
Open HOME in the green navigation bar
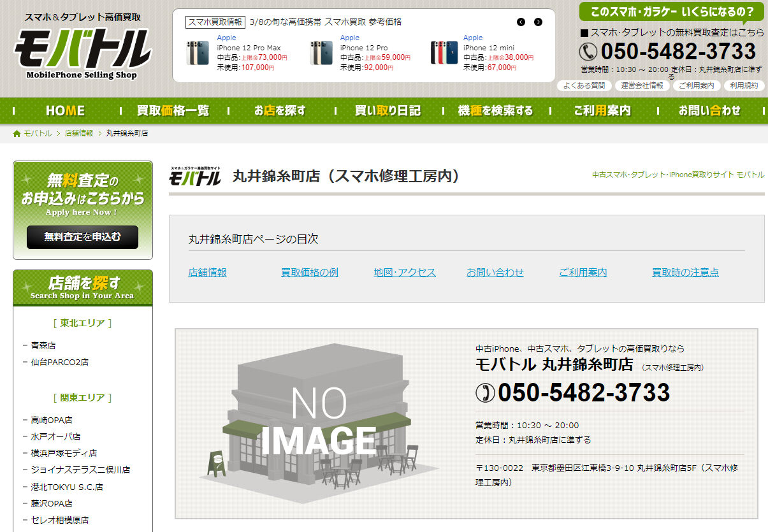pos(65,111)
